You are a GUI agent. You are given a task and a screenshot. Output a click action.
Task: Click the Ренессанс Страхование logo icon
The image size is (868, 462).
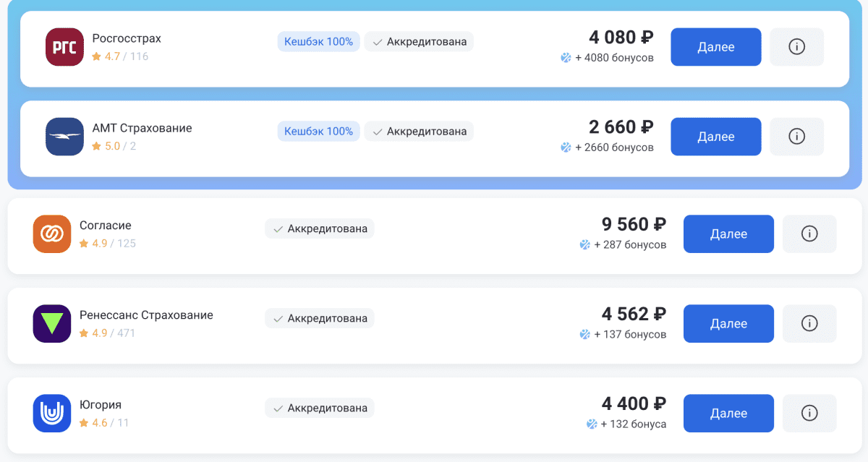pyautogui.click(x=52, y=323)
